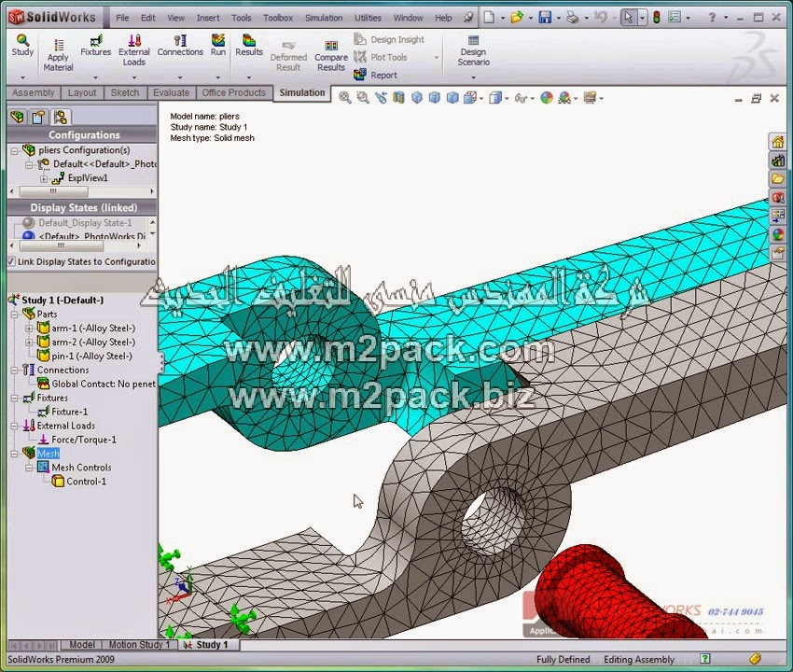793x672 pixels.
Task: Open the Insert menu
Action: 208,18
